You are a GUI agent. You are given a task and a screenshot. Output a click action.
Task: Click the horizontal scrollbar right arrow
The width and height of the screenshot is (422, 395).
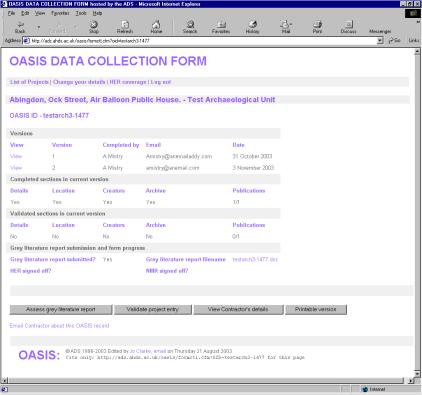coord(410,380)
